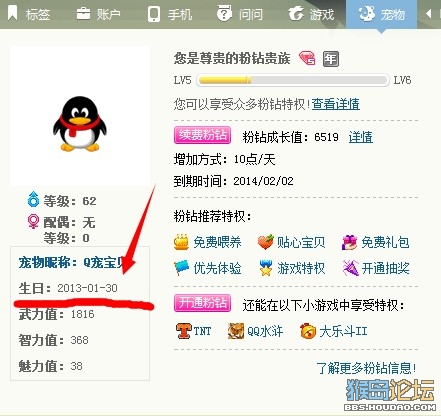441x416 pixels.
Task: Click the 开通粉钻 button
Action: pos(202,303)
